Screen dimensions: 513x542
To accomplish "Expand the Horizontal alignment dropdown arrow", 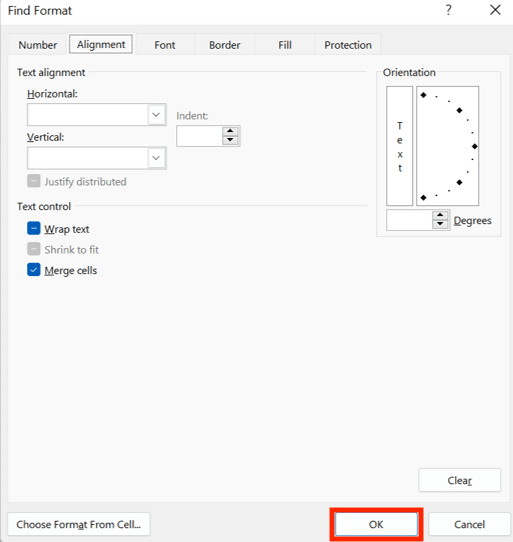I will (156, 114).
